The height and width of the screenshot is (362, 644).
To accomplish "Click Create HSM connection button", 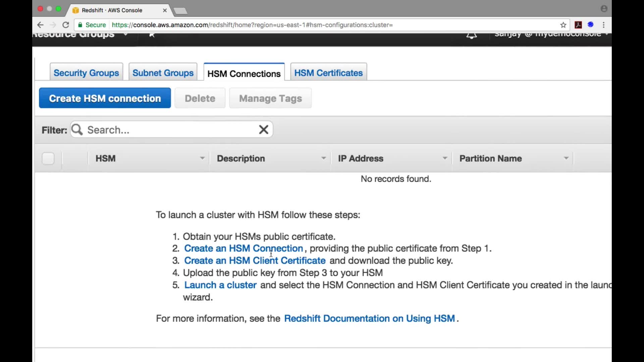I will (105, 98).
